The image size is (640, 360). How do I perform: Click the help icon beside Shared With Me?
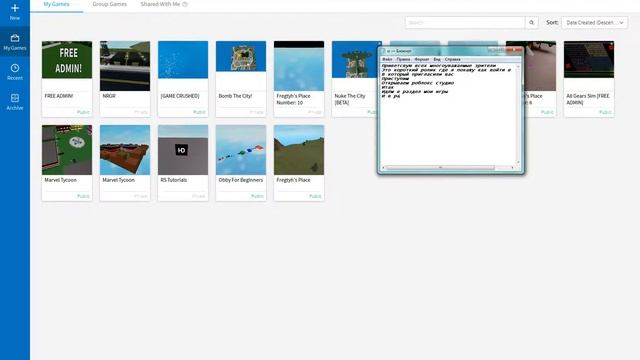[x=185, y=4]
